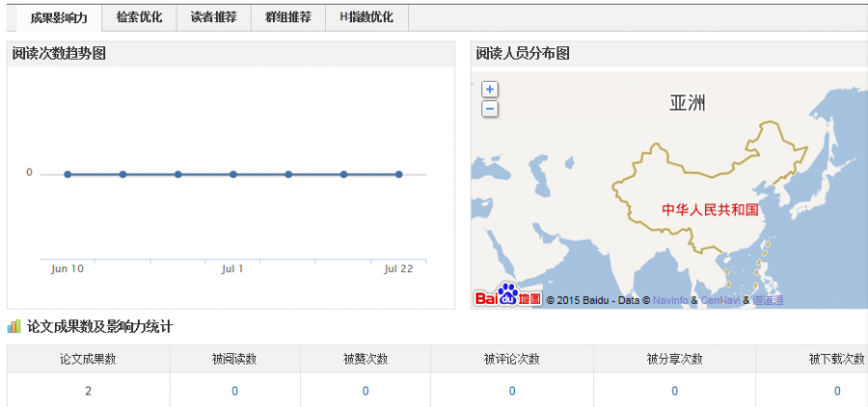The height and width of the screenshot is (407, 868).
Task: Click the Jul 1 axis label
Action: pos(232,269)
